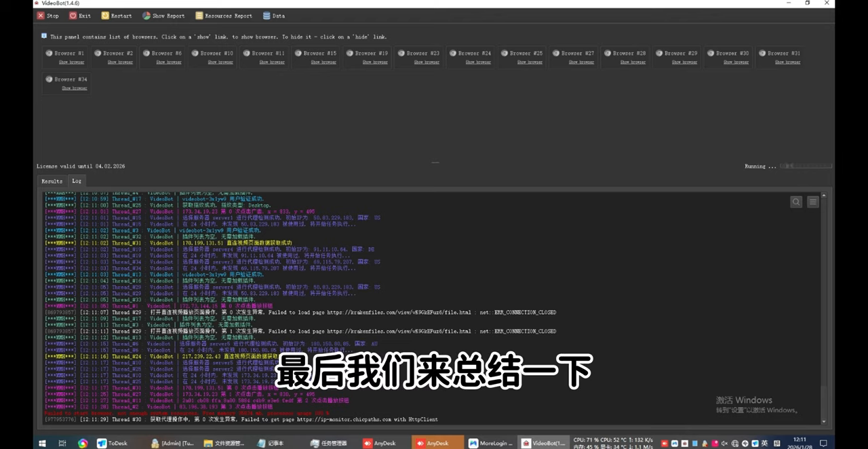This screenshot has height=449, width=868.
Task: Click Restart in the toolbar
Action: (117, 16)
